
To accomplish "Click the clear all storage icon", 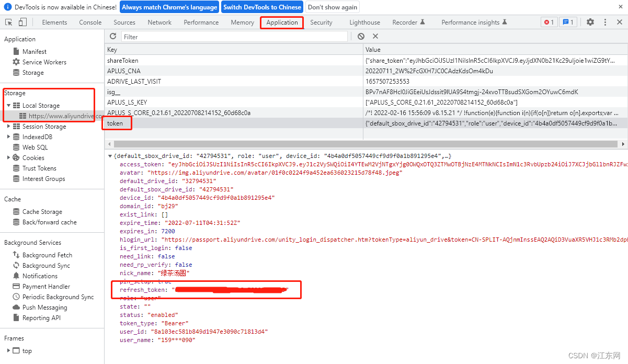I will [x=361, y=37].
